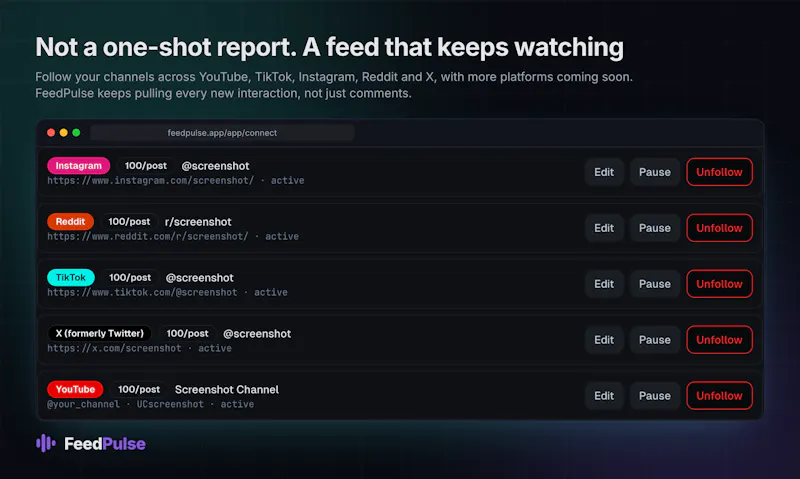
Task: Click the headline 'Not a one-shot report'
Action: (166, 47)
